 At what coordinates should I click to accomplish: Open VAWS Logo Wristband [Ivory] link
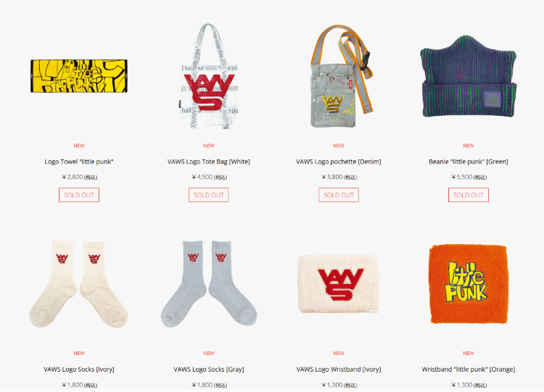(339, 370)
